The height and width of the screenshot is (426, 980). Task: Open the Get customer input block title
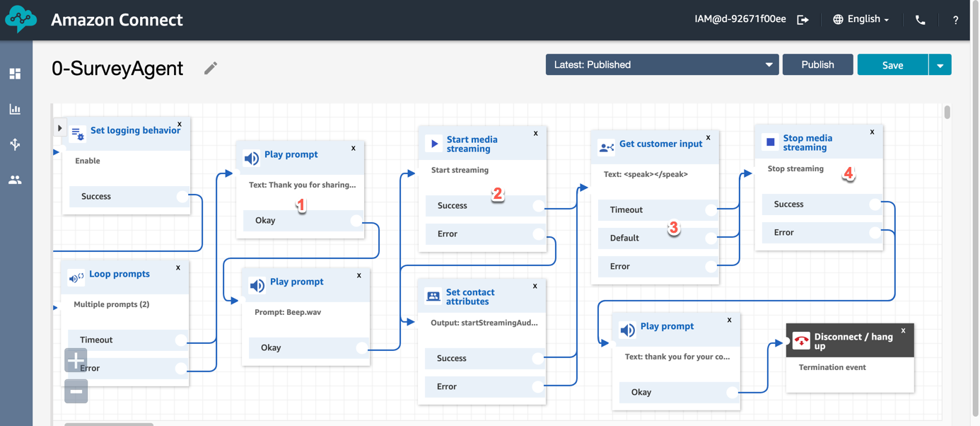pos(661,144)
